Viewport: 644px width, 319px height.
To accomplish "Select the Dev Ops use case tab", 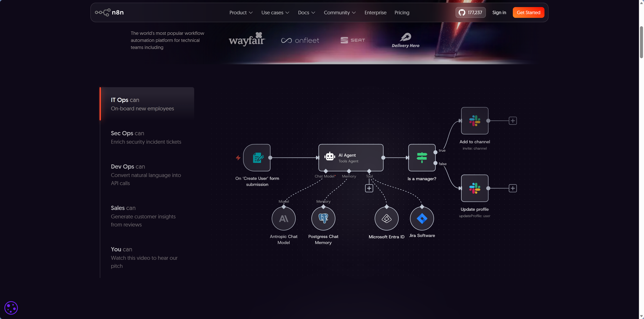I will [x=146, y=175].
